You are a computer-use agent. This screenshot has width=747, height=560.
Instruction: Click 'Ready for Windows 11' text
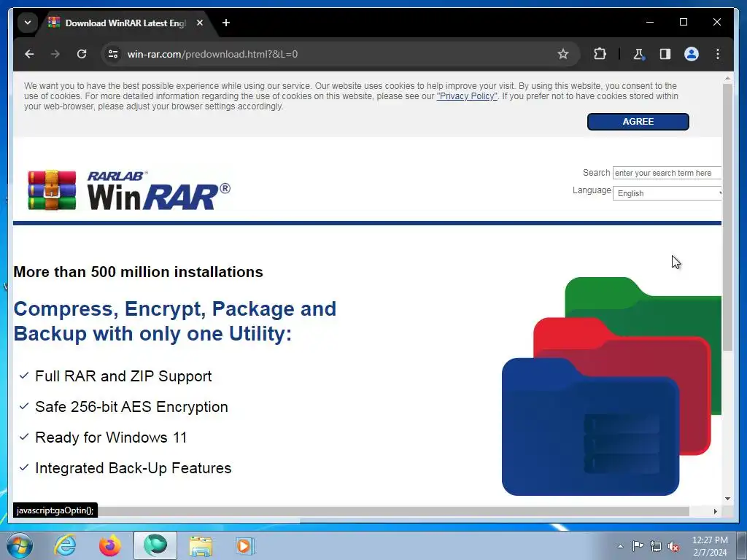[x=111, y=437]
